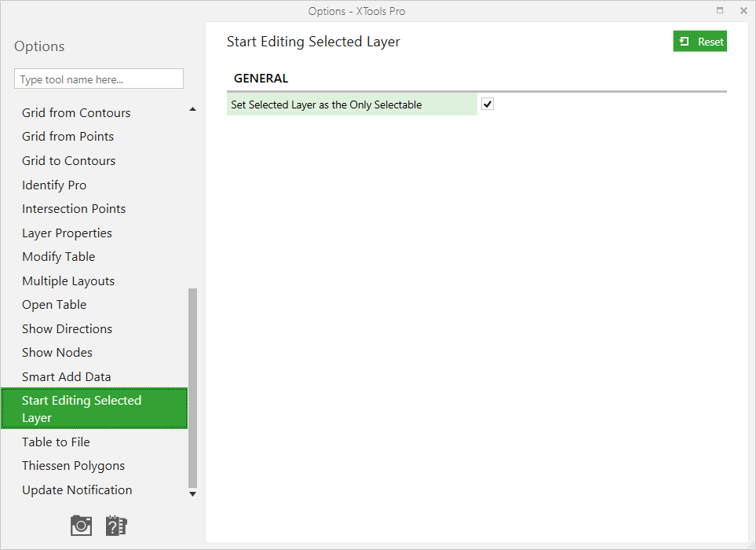
Task: Open Update Notification options
Action: 77,490
